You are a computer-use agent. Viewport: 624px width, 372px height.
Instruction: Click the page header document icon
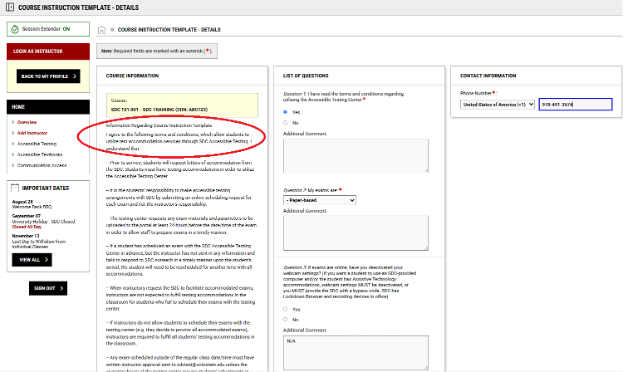pos(10,7)
